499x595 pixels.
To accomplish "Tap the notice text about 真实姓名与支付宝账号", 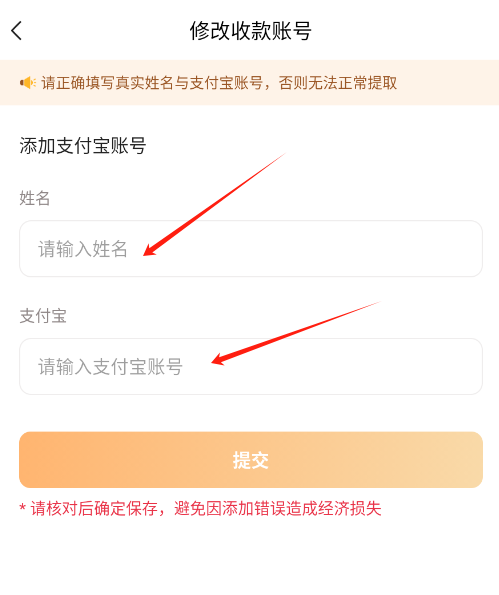I will (152, 83).
